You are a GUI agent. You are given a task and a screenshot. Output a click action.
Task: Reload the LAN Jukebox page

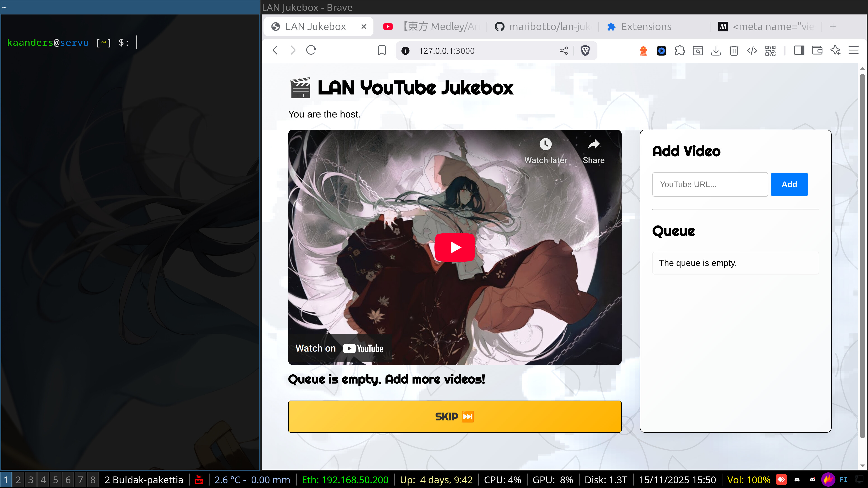tap(311, 51)
